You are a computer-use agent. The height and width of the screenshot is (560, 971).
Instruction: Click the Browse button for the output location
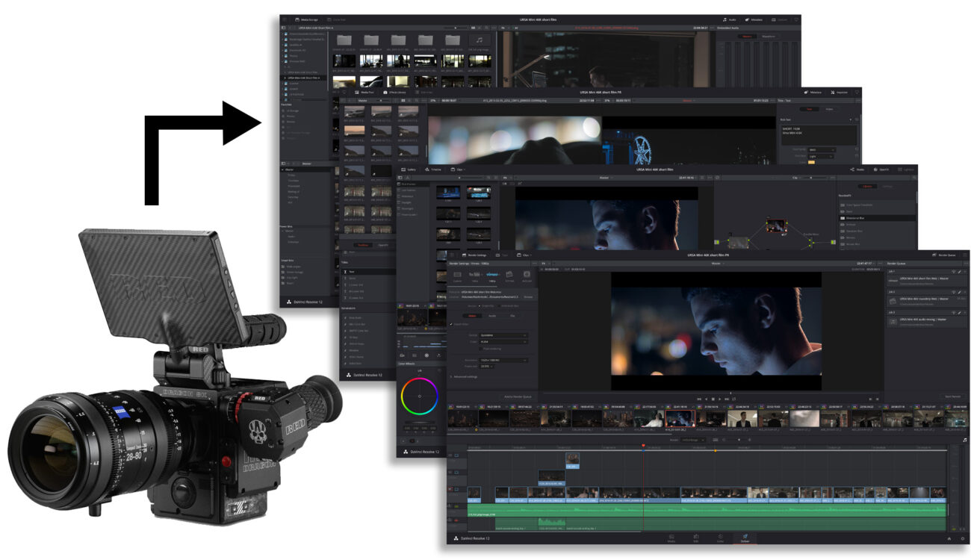tap(527, 296)
